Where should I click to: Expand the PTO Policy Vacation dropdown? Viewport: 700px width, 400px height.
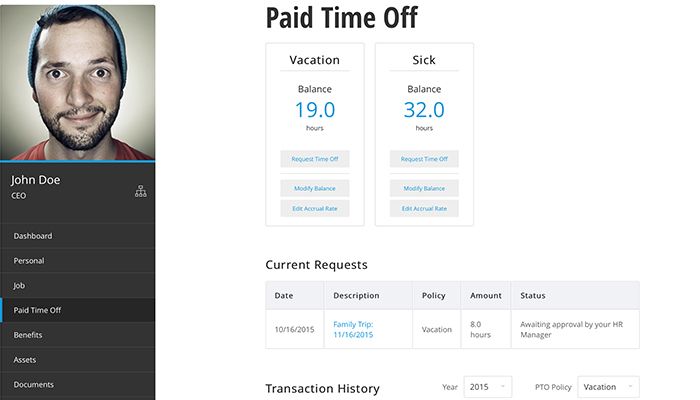(609, 387)
